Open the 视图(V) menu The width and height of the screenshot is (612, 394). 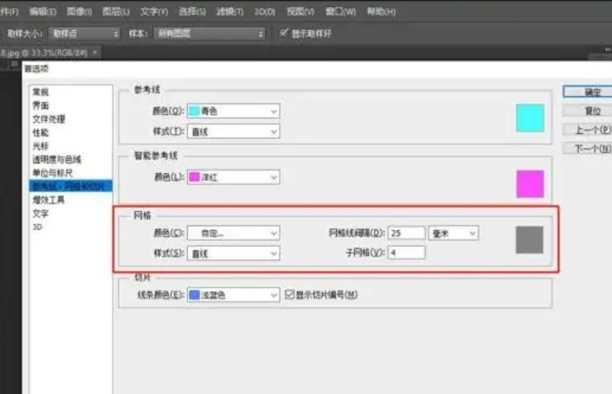click(x=301, y=12)
